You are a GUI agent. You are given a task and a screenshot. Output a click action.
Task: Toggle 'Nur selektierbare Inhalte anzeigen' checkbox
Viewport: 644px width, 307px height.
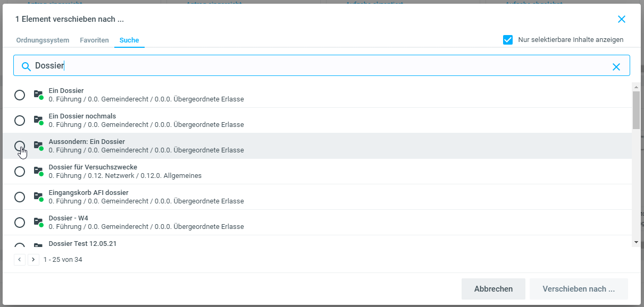coord(508,40)
